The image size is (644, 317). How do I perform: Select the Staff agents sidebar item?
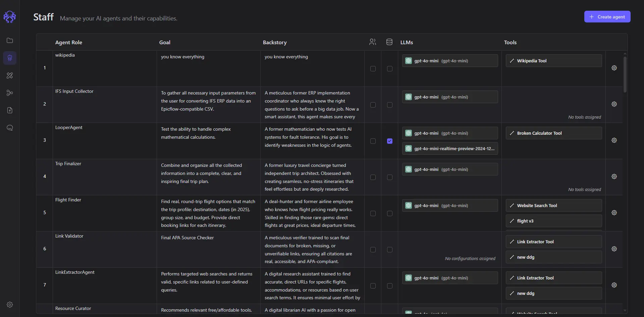click(x=10, y=58)
